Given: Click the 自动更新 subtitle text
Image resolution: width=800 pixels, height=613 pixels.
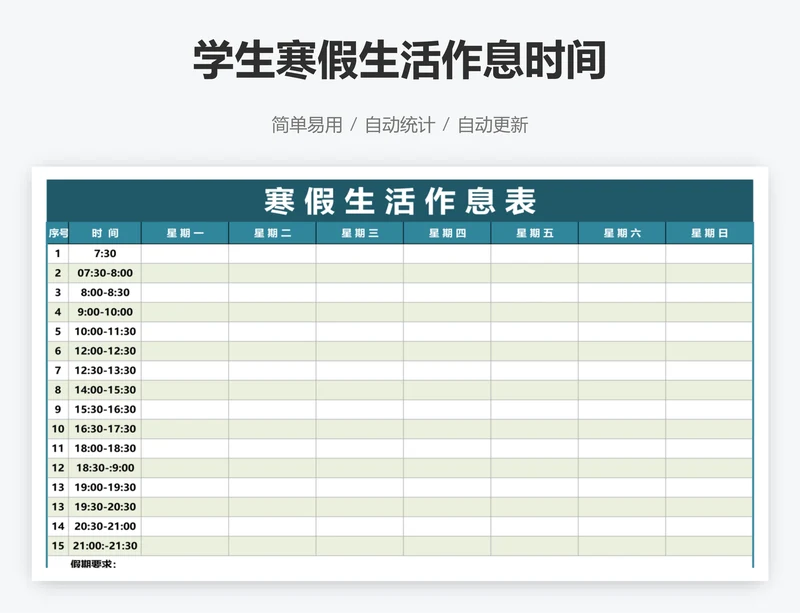Looking at the screenshot, I should tap(493, 125).
